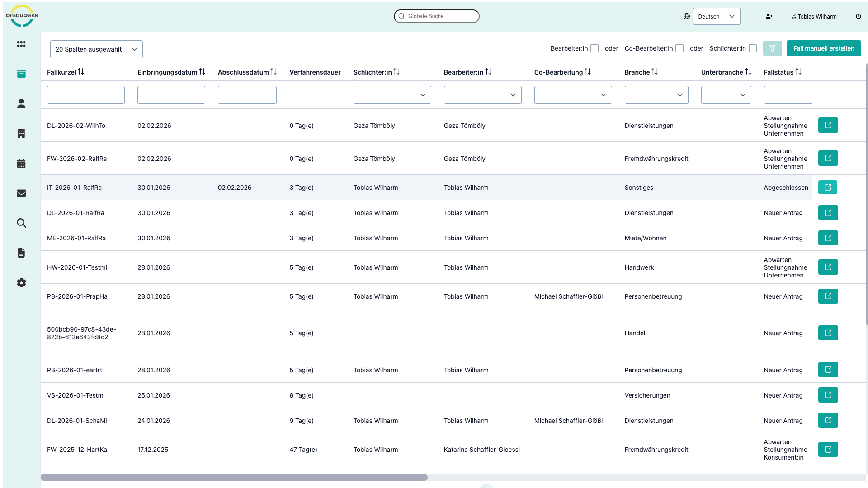Open the dashboard grid icon in sidebar
The image size is (868, 488).
click(21, 44)
